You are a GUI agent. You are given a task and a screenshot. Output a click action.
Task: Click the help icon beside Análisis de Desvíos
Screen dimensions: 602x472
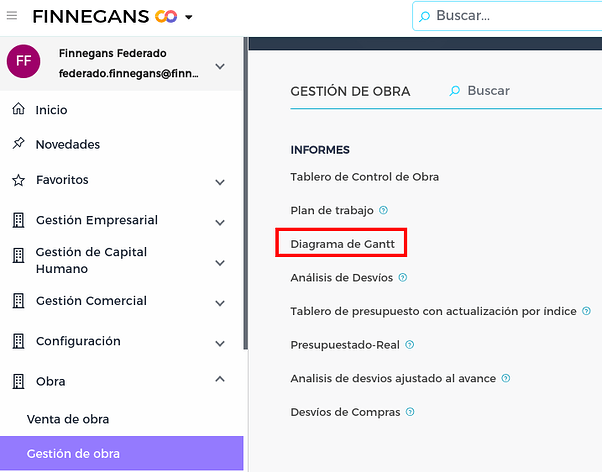point(403,278)
